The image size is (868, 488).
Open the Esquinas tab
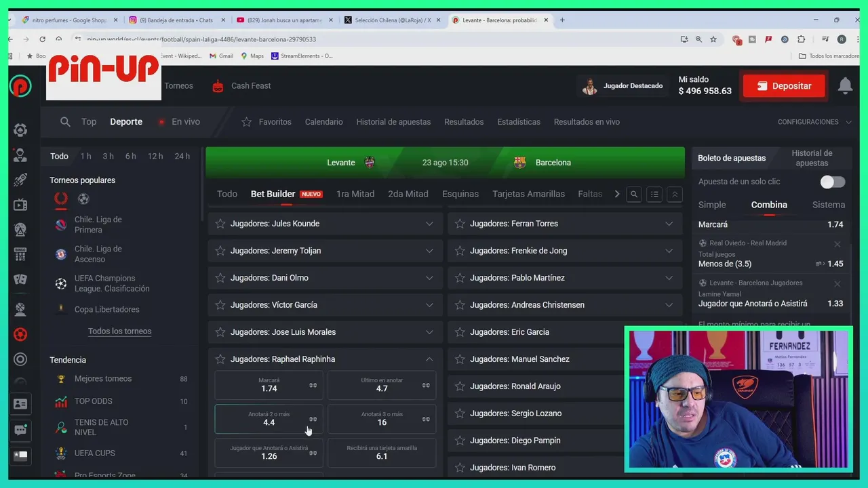point(460,194)
